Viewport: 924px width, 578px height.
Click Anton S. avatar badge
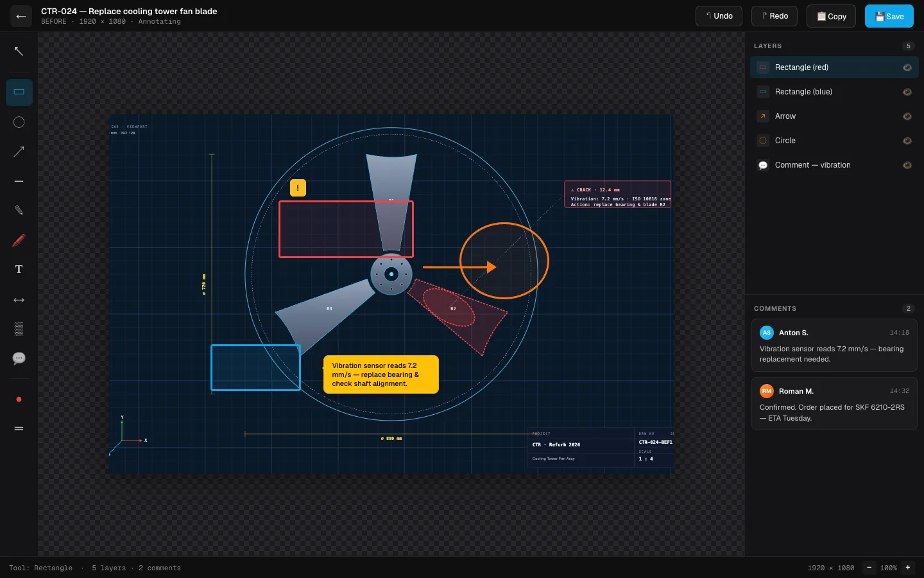pyautogui.click(x=767, y=333)
